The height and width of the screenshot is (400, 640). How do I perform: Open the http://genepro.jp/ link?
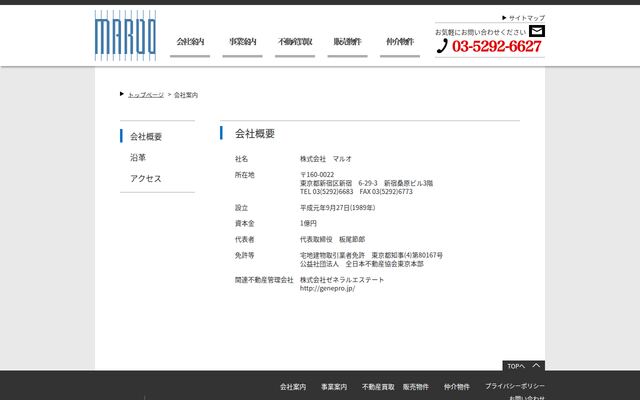pyautogui.click(x=327, y=288)
